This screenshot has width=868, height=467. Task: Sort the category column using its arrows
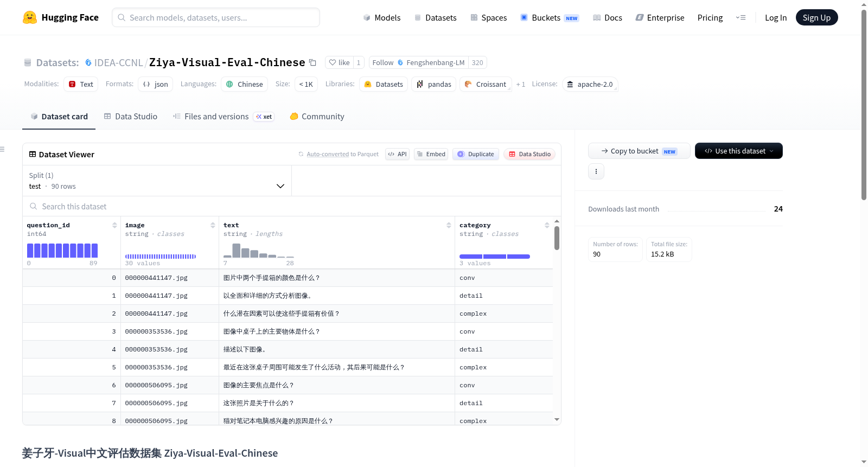click(547, 225)
